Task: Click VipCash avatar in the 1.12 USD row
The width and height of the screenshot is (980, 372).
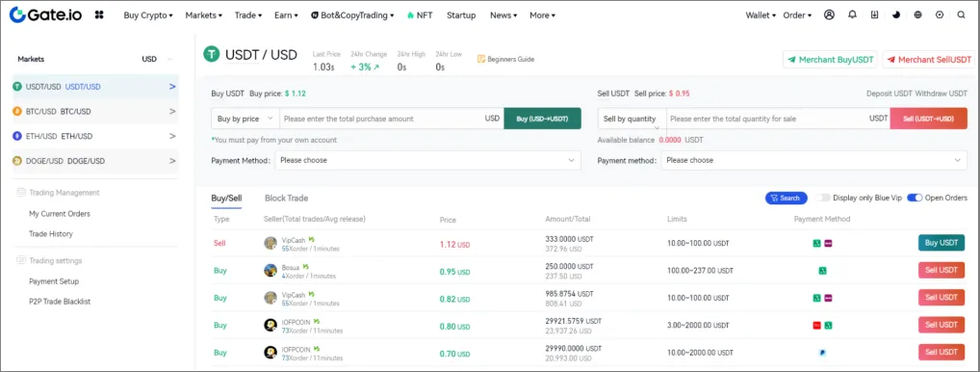Action: (x=271, y=243)
